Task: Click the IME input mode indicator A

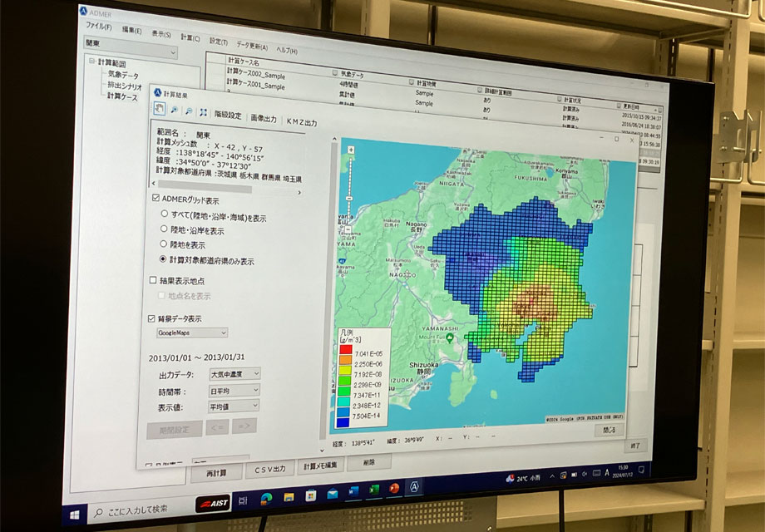Action: click(x=606, y=472)
